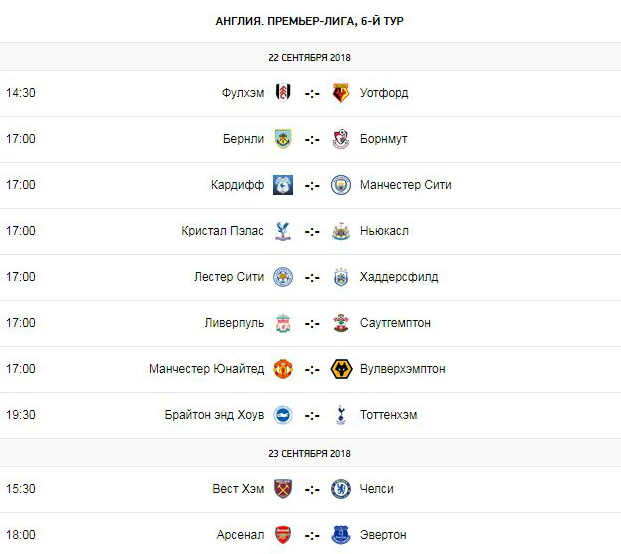Open the Фулхэм team link
Screen dimensions: 621x554
[x=243, y=93]
